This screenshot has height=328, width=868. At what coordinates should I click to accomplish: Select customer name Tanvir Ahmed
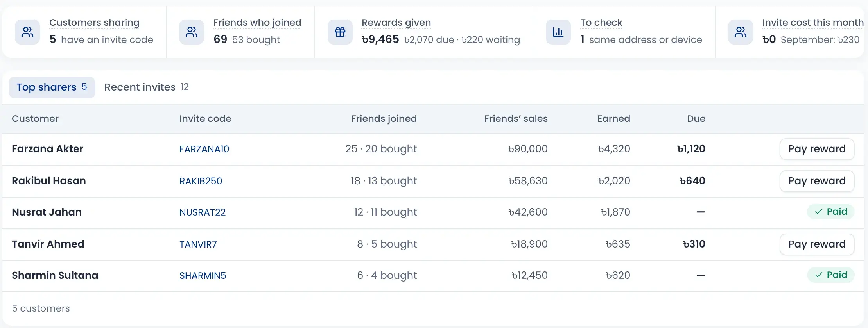pyautogui.click(x=48, y=244)
